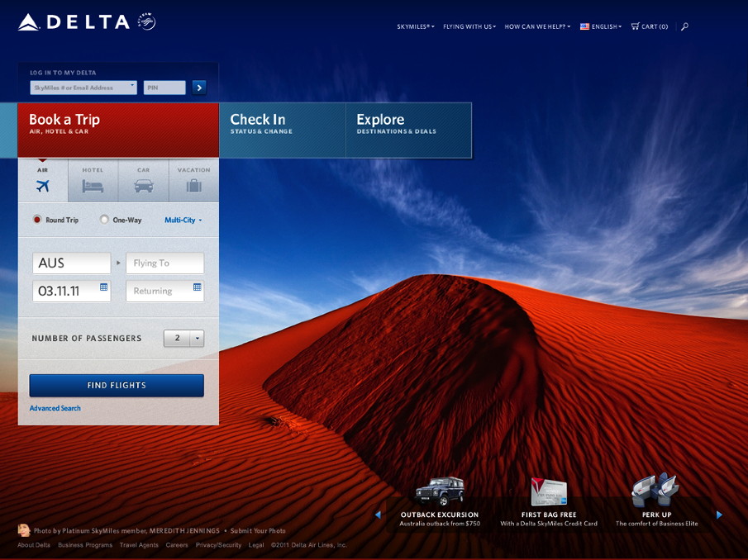Image resolution: width=748 pixels, height=560 pixels.
Task: Select the Air airplane icon
Action: (42, 185)
